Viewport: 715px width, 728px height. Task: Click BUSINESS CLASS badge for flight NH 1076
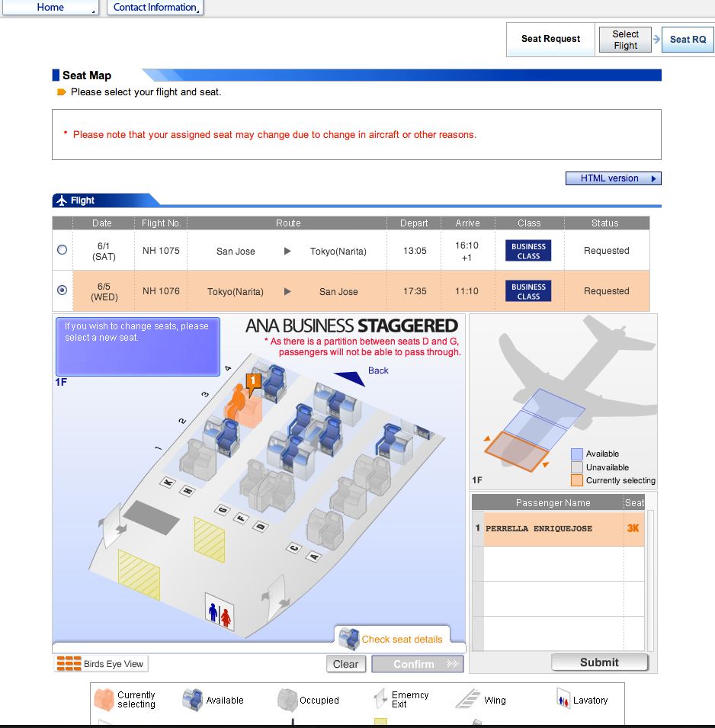[x=528, y=291]
